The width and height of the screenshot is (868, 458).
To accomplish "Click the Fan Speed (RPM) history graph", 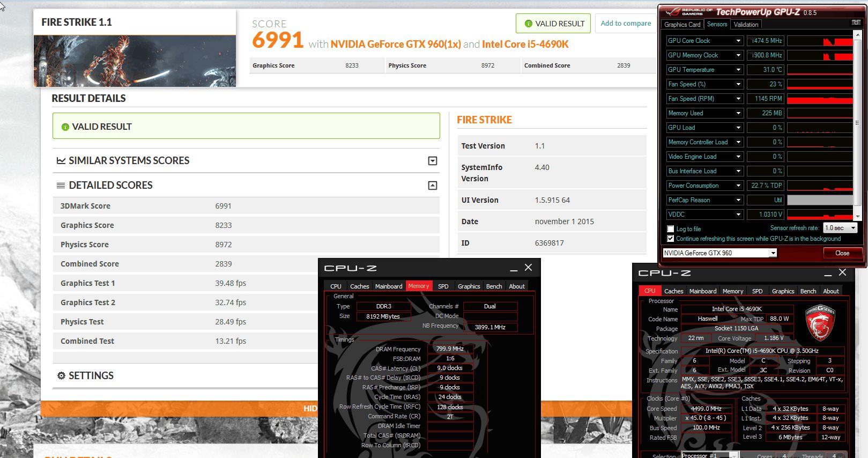I will point(820,99).
